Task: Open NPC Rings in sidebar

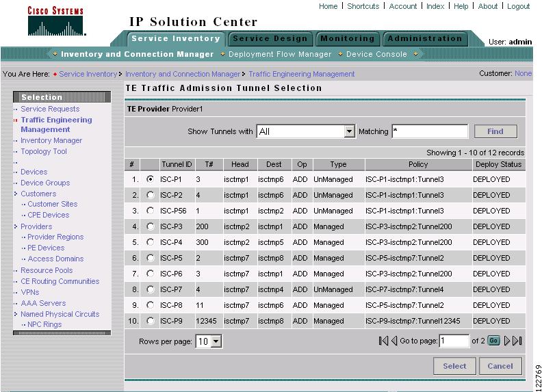Action: (44, 324)
